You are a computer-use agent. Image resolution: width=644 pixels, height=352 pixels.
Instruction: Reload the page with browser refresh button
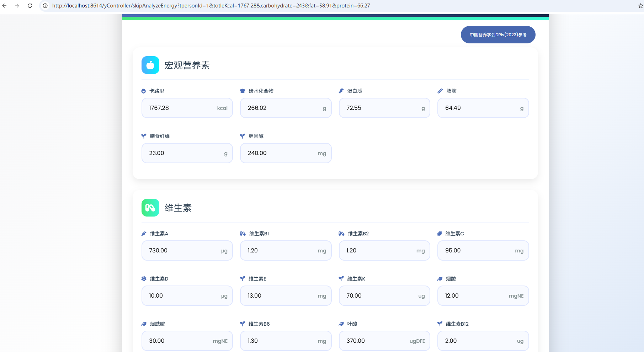tap(30, 6)
